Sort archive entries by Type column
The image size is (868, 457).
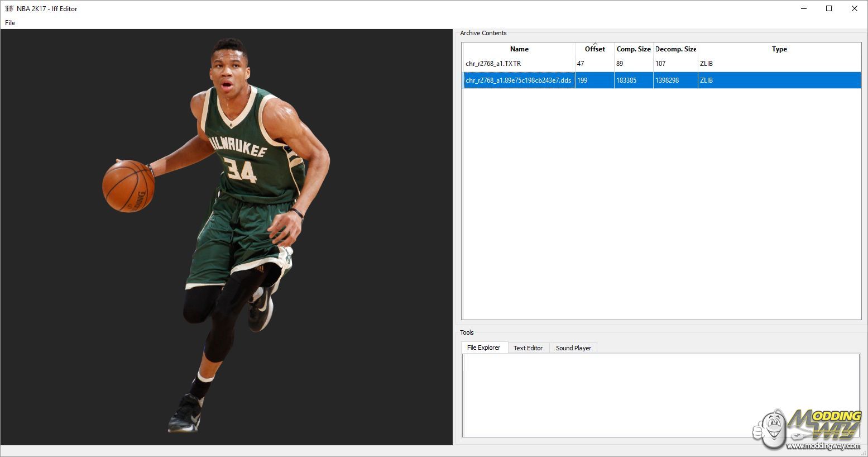coord(779,49)
